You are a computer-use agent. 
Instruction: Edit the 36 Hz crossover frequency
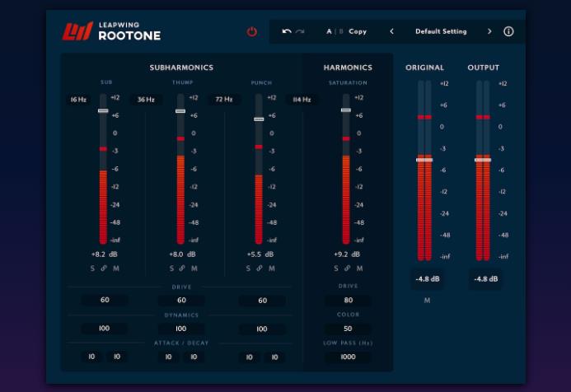coord(146,100)
